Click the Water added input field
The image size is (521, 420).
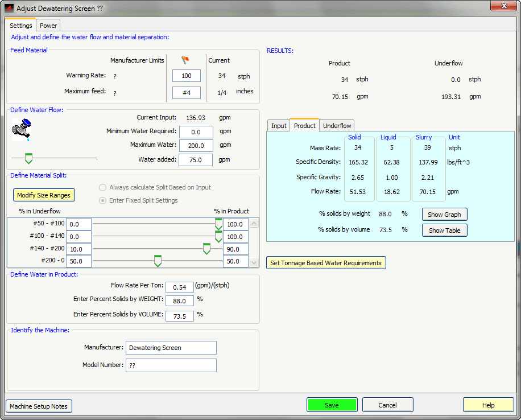click(x=196, y=160)
